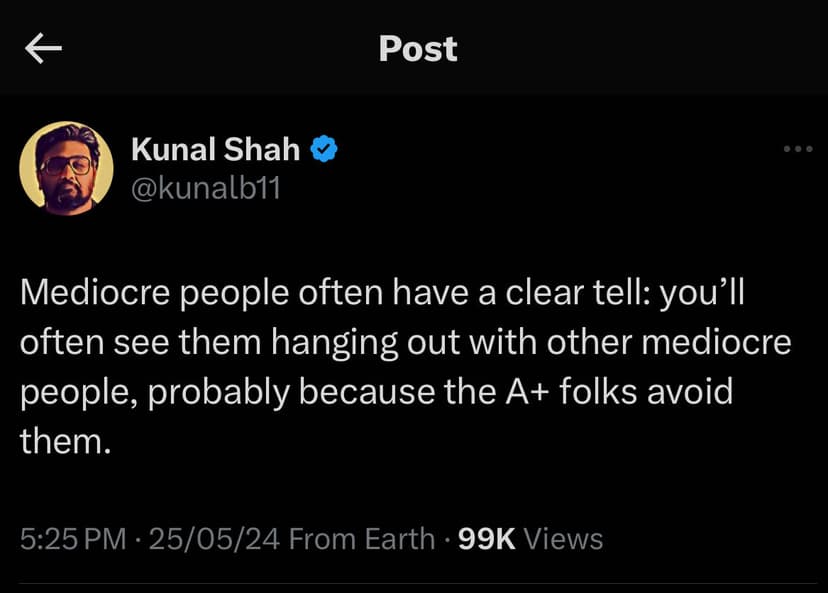
Task: Tap the "Post" header title
Action: pyautogui.click(x=417, y=49)
